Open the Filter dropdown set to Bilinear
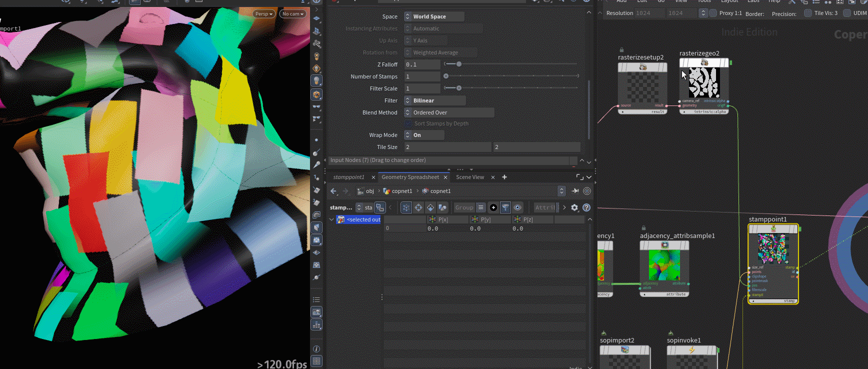868x369 pixels. 434,100
